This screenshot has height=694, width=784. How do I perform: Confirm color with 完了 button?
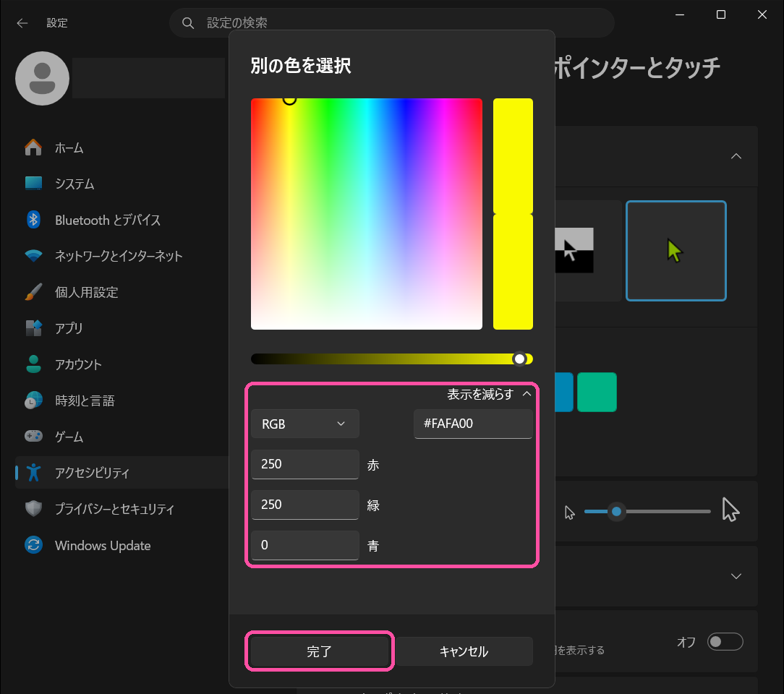point(320,651)
